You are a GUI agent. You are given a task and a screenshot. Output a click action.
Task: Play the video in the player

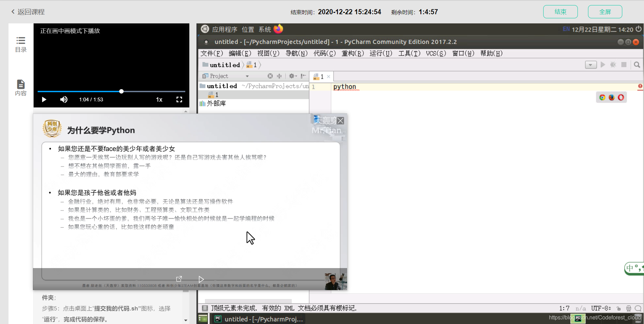(x=44, y=100)
